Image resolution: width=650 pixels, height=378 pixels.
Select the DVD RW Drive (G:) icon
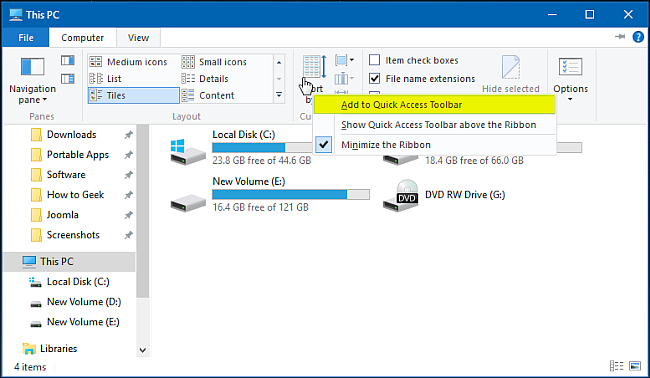click(x=400, y=195)
